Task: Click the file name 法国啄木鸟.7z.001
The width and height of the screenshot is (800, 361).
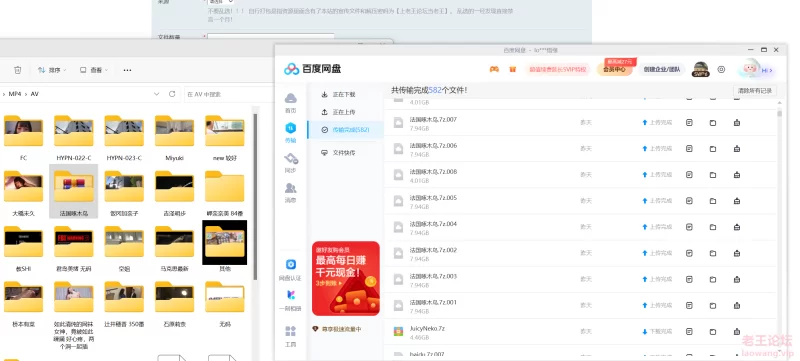Action: pyautogui.click(x=433, y=302)
